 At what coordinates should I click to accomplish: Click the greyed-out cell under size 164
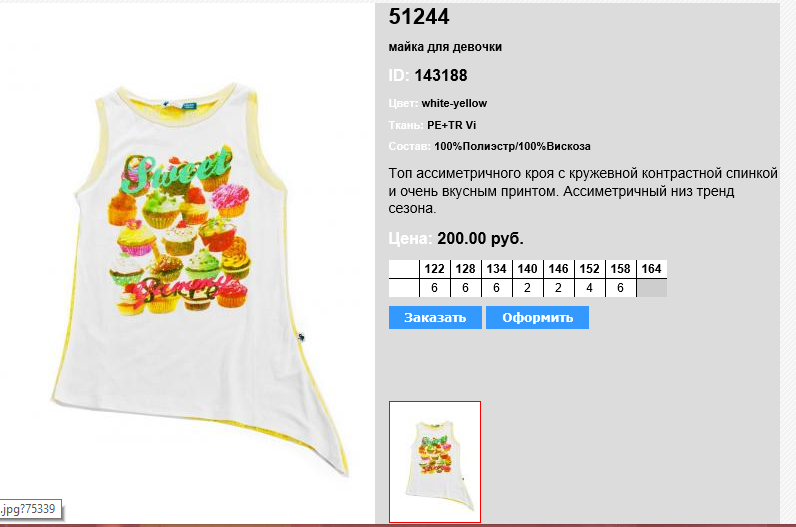pos(651,288)
